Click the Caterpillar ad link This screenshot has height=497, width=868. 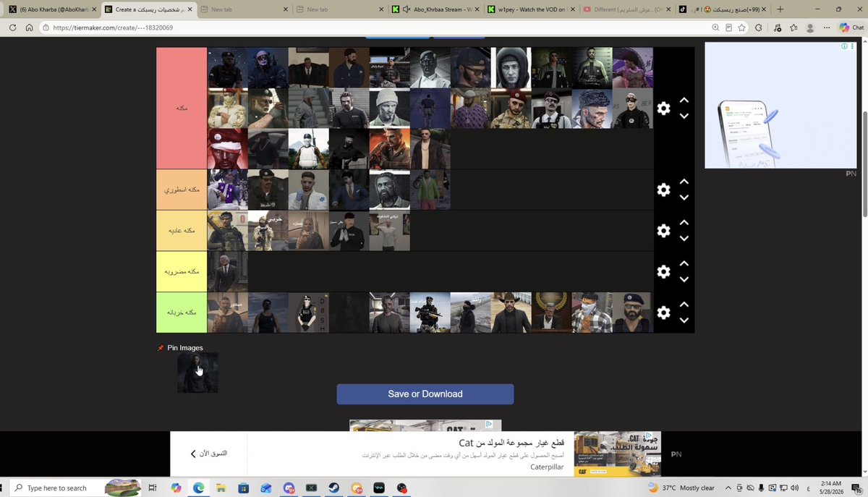pyautogui.click(x=547, y=467)
